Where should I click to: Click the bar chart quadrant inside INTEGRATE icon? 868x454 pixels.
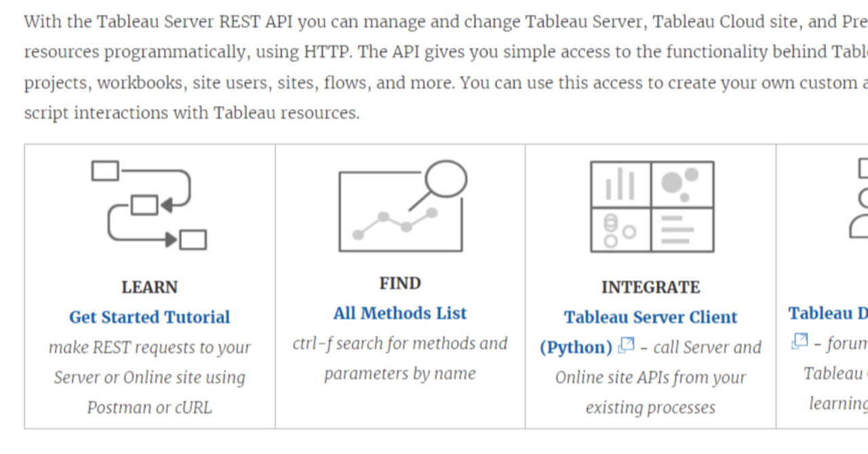620,183
